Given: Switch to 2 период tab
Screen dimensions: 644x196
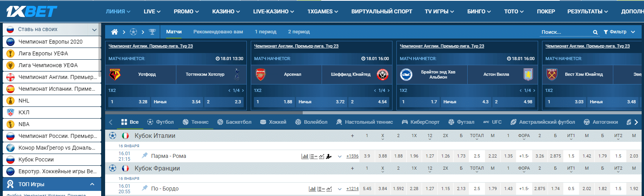Looking at the screenshot, I should 299,32.
